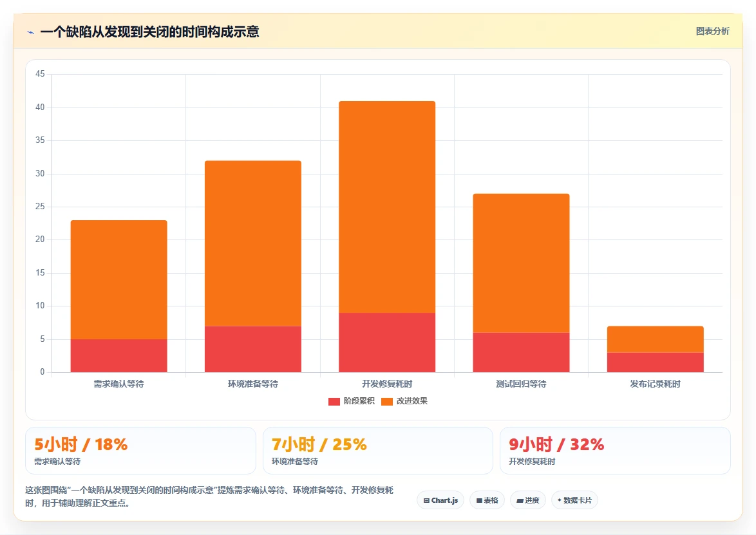Click the description paragraph starting 这张图围绕
Image resolution: width=756 pixels, height=535 pixels.
click(209, 496)
